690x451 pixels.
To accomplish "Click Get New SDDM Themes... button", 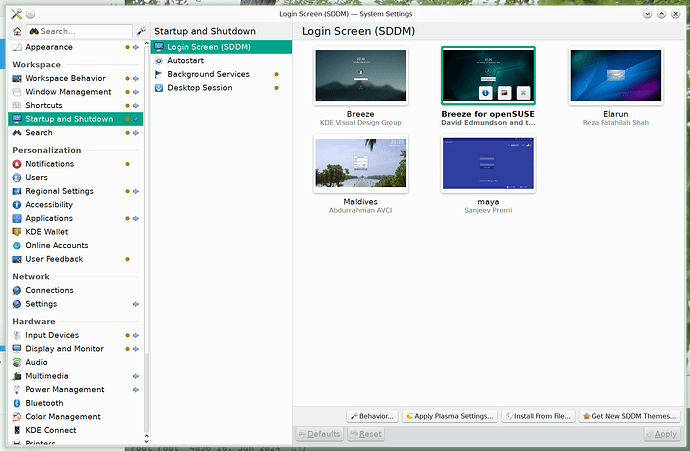I will (630, 416).
